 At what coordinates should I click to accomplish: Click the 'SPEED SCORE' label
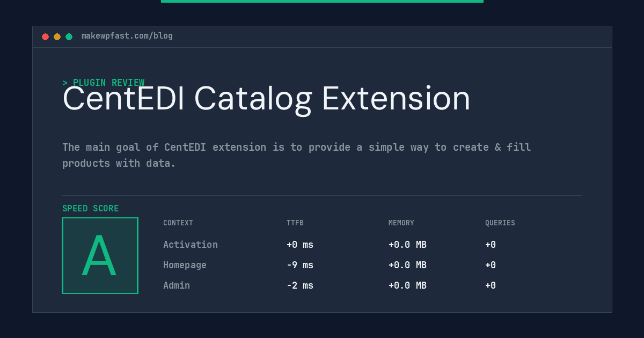(91, 208)
